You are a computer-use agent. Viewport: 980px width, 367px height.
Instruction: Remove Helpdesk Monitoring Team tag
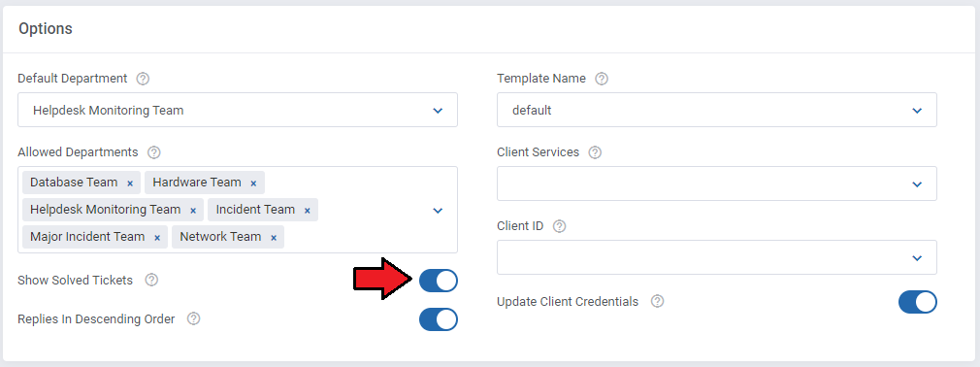(192, 211)
